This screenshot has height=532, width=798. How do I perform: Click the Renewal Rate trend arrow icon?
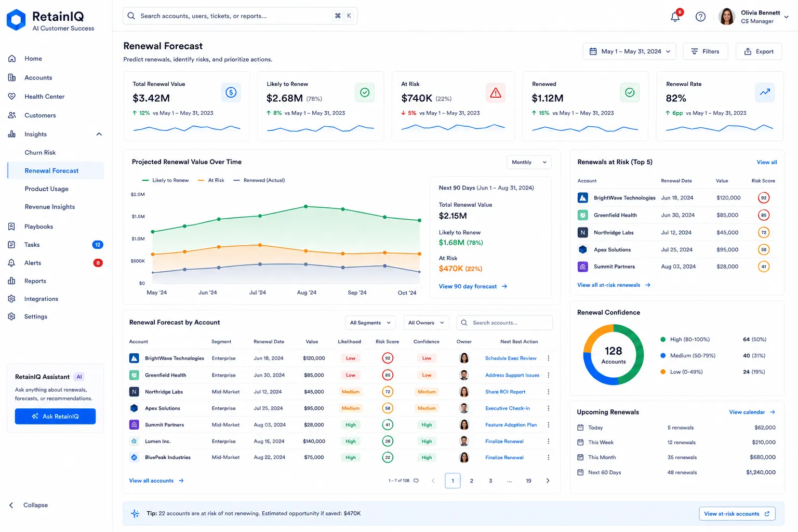[765, 92]
